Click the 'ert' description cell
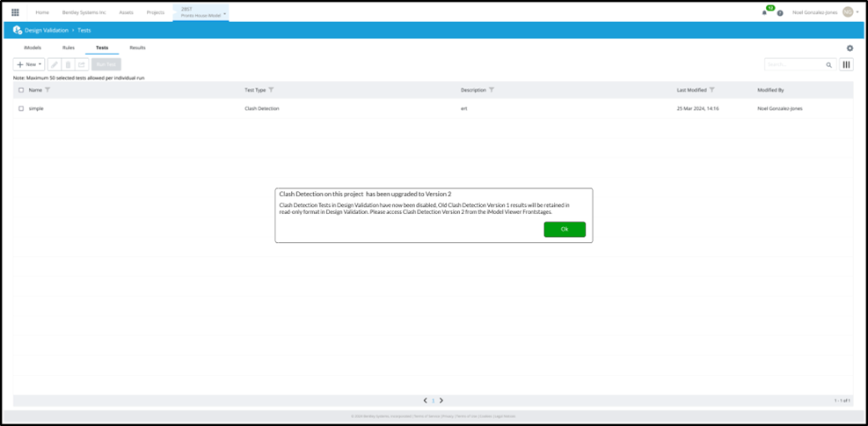The height and width of the screenshot is (426, 868). point(463,108)
